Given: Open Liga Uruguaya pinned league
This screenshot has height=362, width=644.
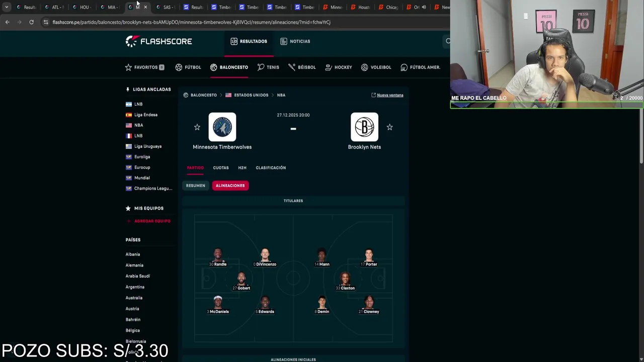Looking at the screenshot, I should point(147,146).
